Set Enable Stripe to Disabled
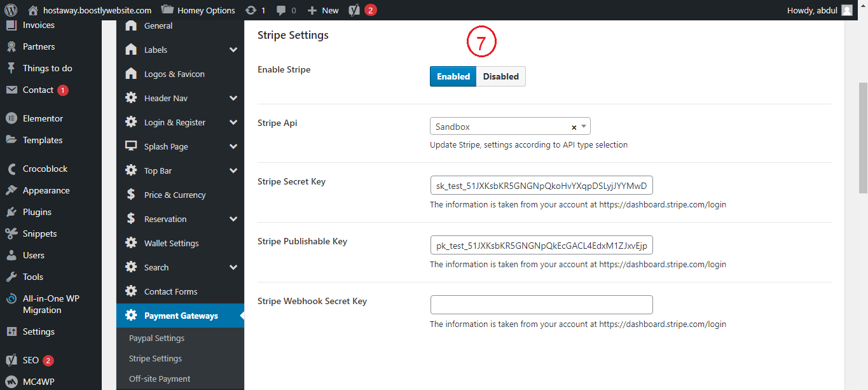868x390 pixels. [x=501, y=76]
